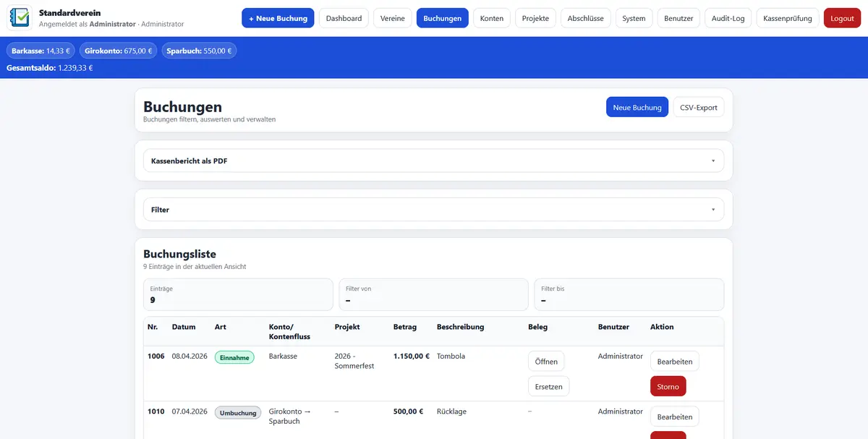Click the Girokonto balance badge
Screen dimensions: 868x439
click(119, 51)
